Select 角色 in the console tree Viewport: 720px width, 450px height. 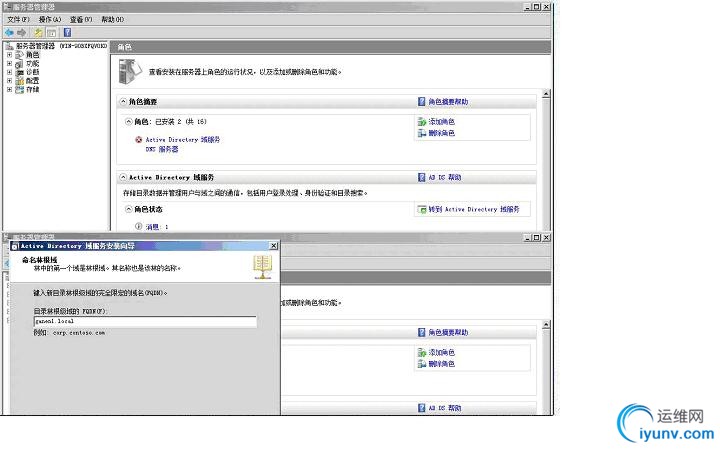click(33, 55)
